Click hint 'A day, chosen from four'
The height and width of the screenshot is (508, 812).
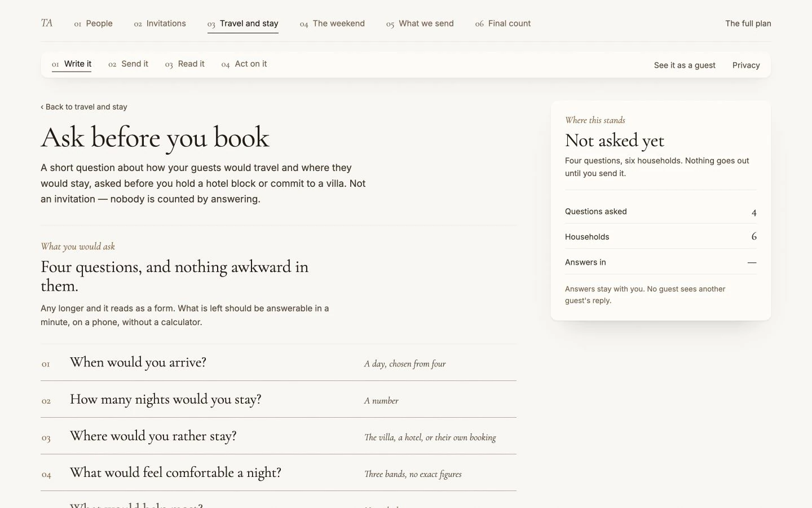[405, 364]
